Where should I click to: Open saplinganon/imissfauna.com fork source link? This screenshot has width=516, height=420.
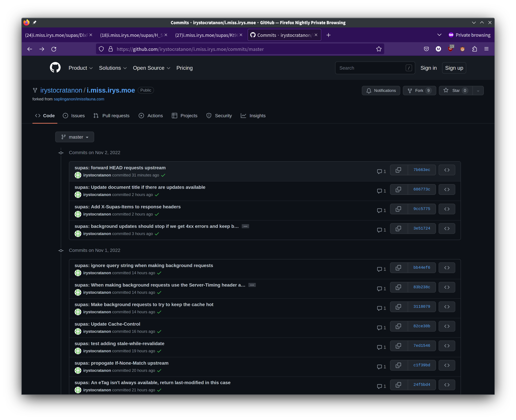(x=79, y=99)
